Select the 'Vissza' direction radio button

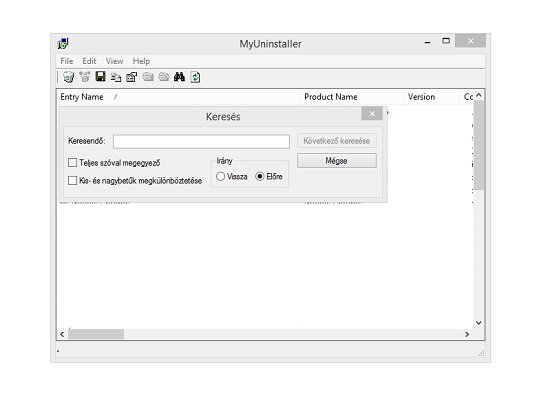click(220, 176)
